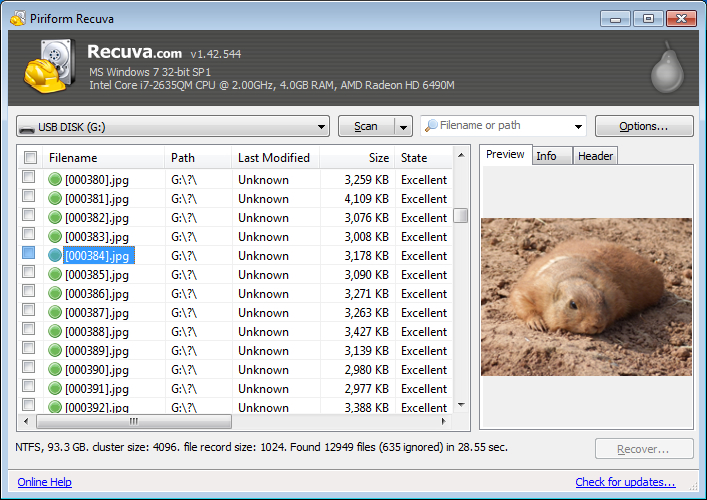The width and height of the screenshot is (707, 500).
Task: Click the green status icon for [000382].jpg
Action: point(55,218)
